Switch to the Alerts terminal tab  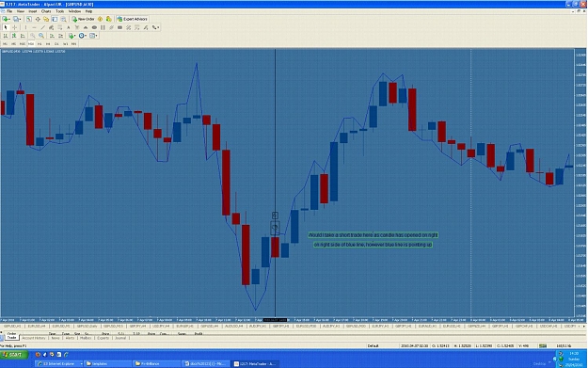(x=70, y=338)
